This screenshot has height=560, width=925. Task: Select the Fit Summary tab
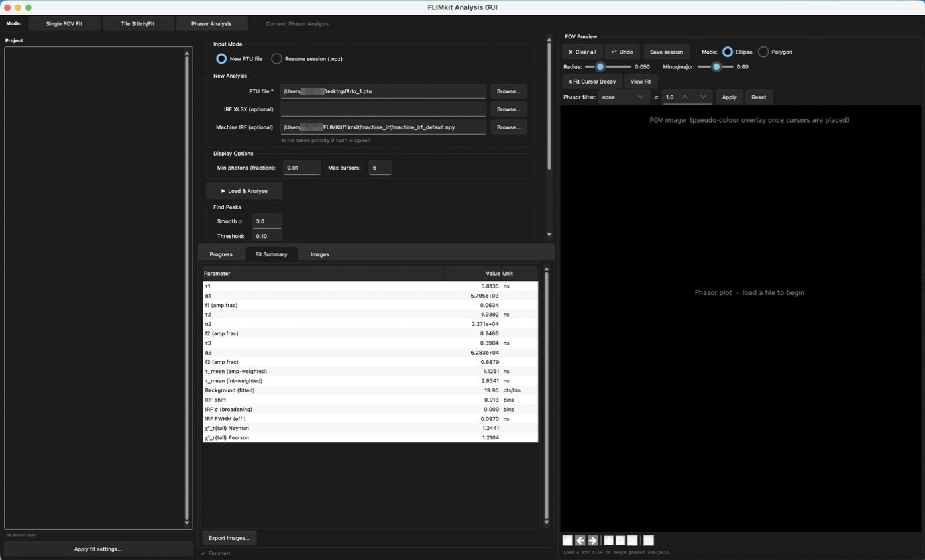(271, 254)
